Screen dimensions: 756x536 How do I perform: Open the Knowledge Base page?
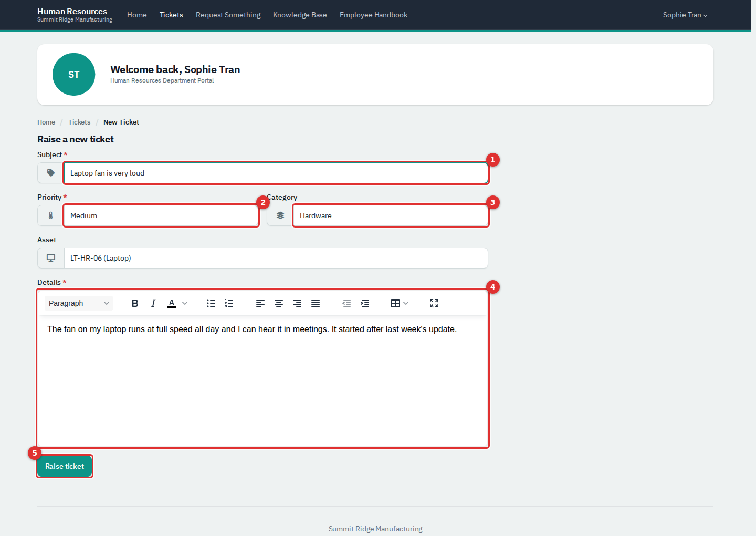pos(300,15)
